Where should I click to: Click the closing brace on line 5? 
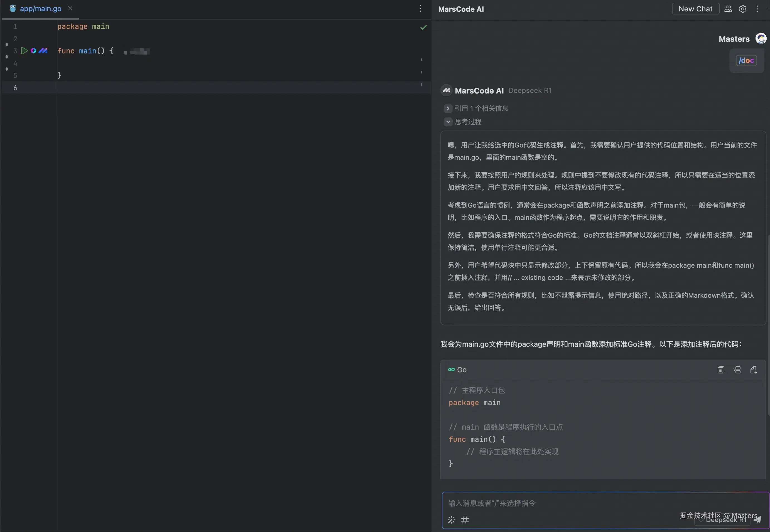coord(59,75)
